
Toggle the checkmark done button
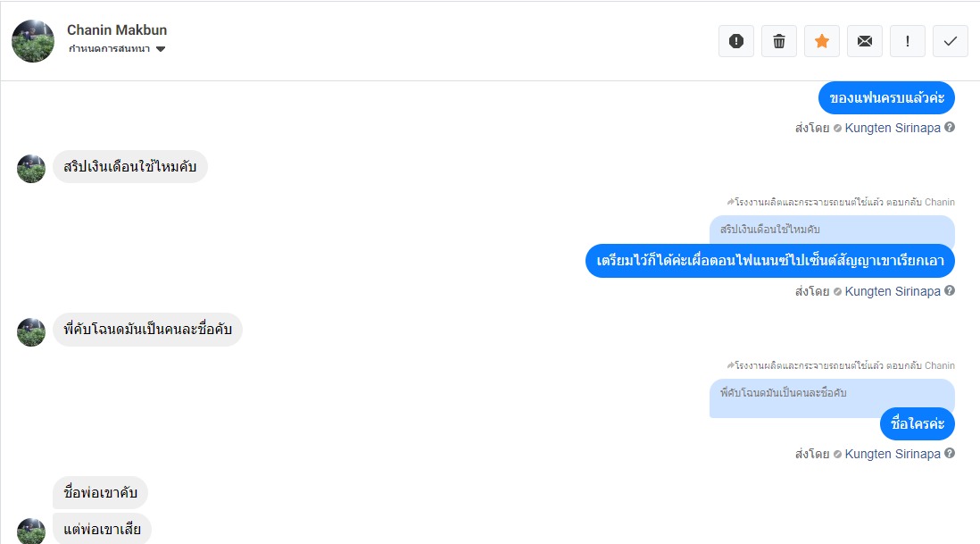(951, 41)
